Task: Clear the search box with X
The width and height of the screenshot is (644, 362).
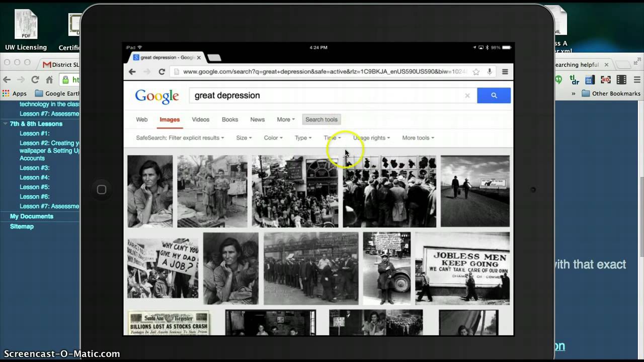Action: pos(467,96)
